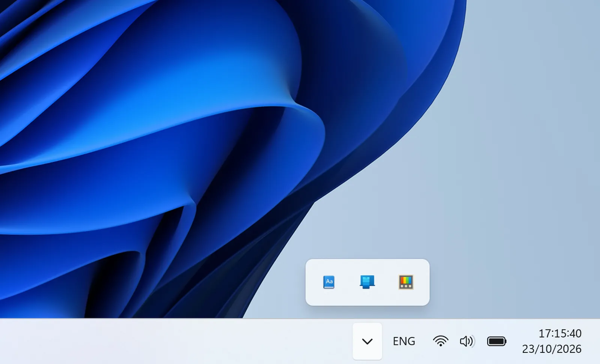
Task: Open calendar from clock 17:15:40
Action: tap(560, 333)
